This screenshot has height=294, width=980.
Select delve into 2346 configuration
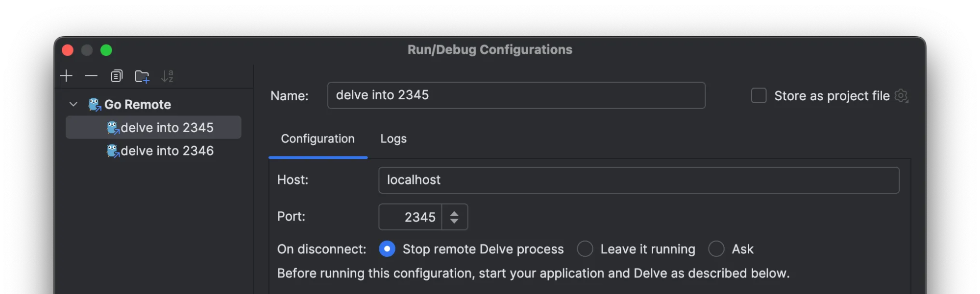(167, 151)
